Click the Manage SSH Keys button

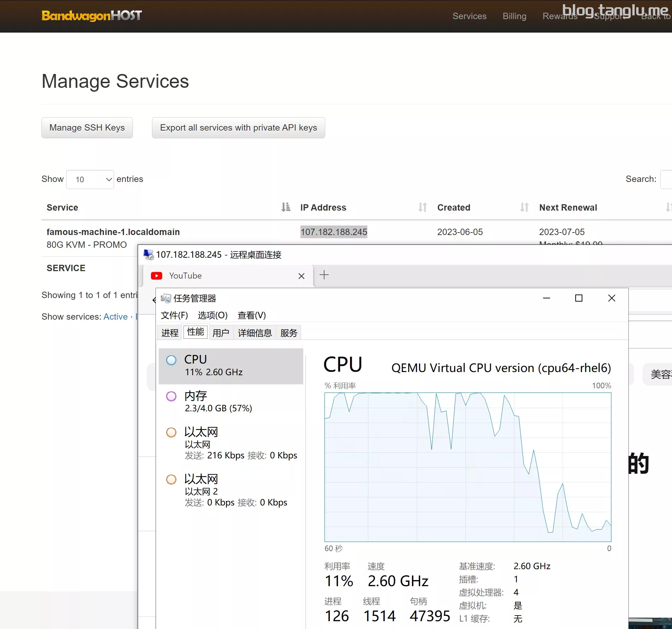click(x=87, y=127)
